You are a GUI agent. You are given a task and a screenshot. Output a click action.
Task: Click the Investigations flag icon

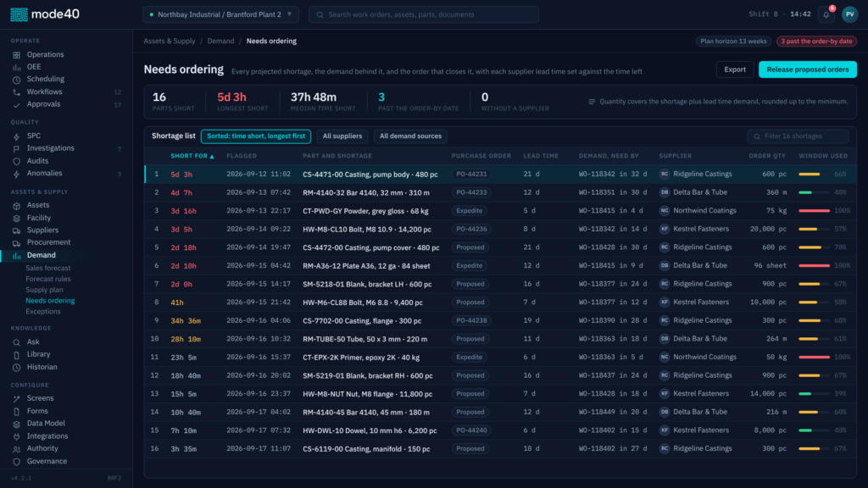point(17,148)
